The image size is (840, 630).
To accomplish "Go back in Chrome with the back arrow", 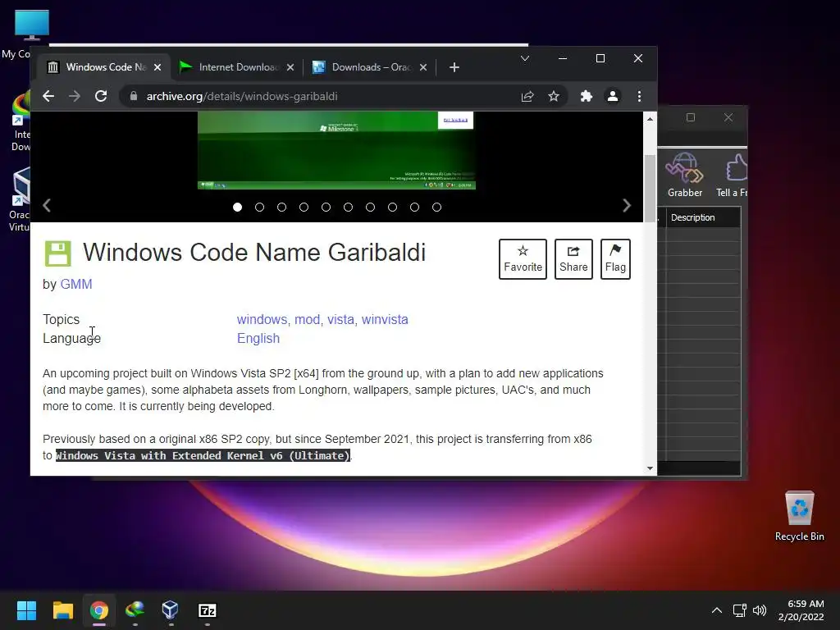I will (48, 97).
